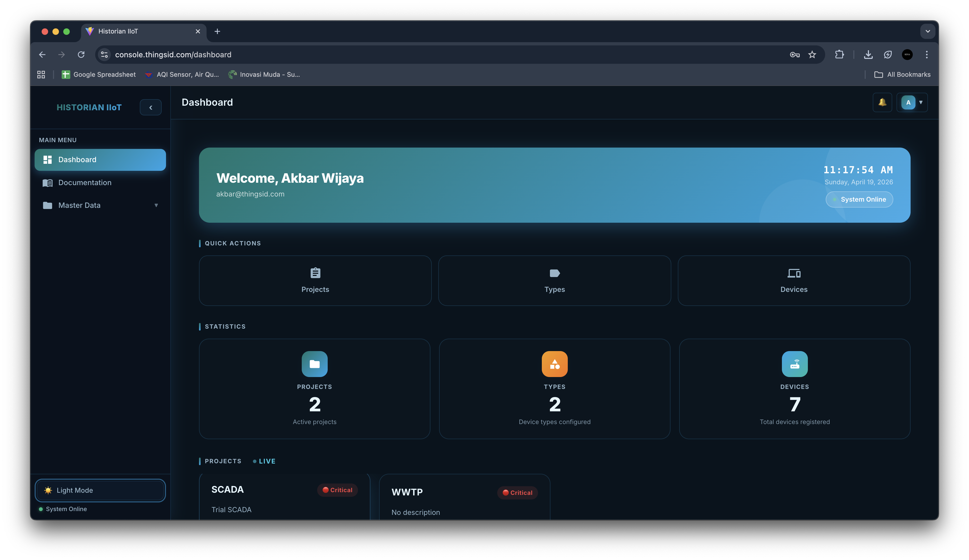Open the Projects quick action card
The width and height of the screenshot is (969, 560).
pyautogui.click(x=315, y=281)
